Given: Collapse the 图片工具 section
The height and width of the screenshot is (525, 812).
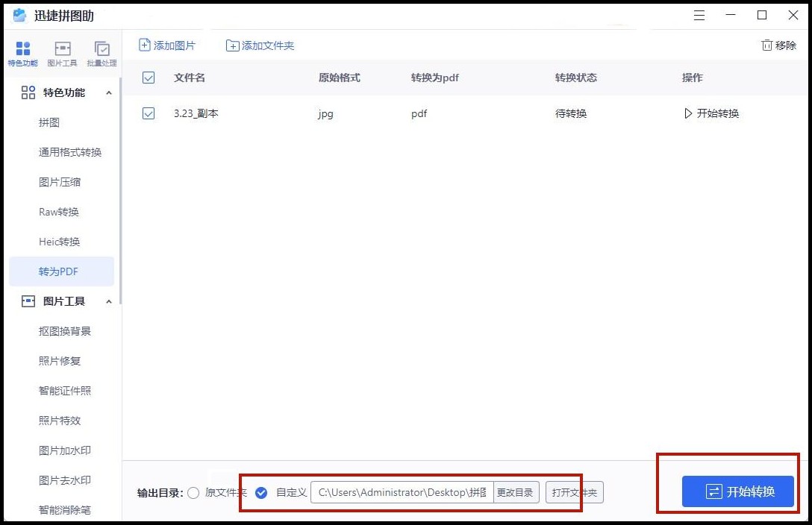Looking at the screenshot, I should [x=109, y=301].
